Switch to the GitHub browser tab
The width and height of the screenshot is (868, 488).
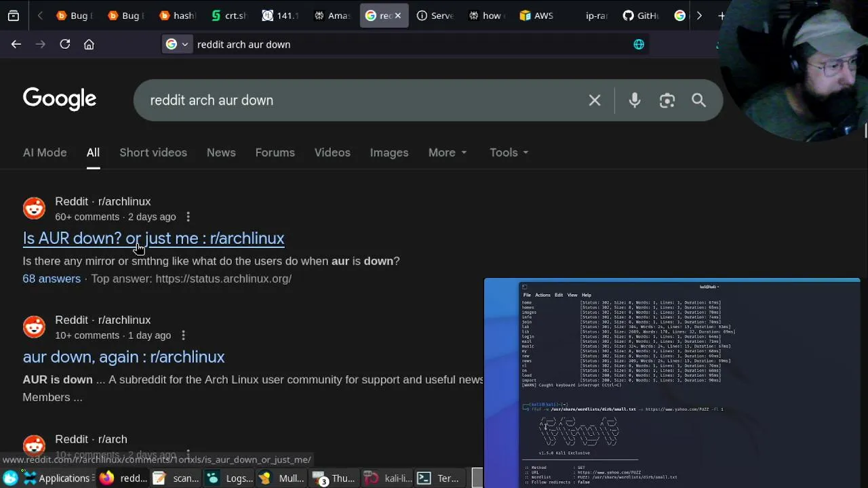click(641, 16)
